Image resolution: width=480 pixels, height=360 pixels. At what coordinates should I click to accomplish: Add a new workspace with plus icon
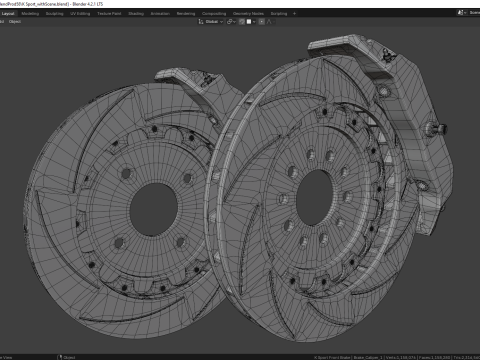(294, 14)
